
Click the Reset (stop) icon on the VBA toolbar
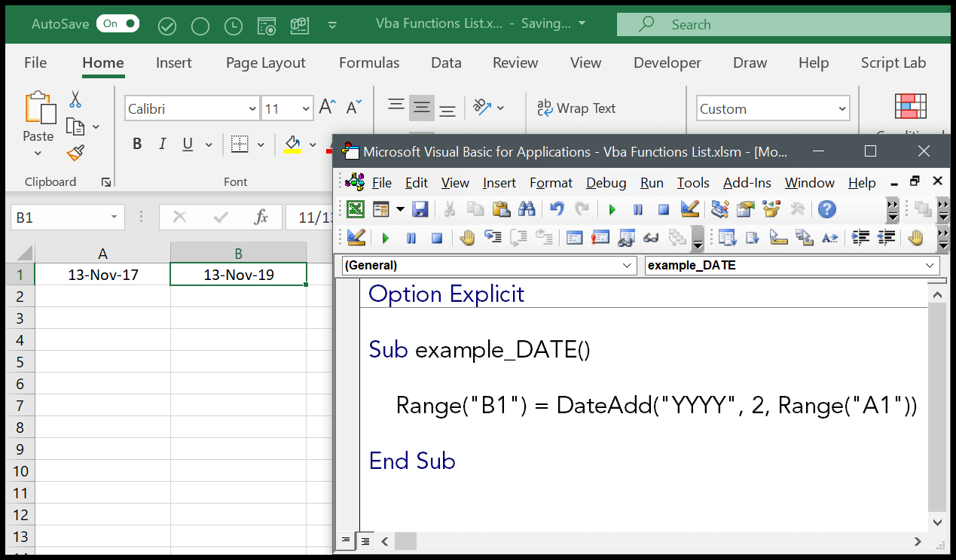pos(664,209)
